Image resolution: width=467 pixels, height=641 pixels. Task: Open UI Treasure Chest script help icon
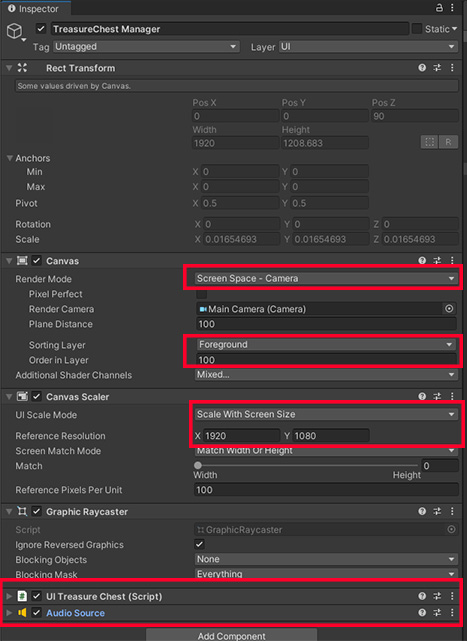pyautogui.click(x=422, y=596)
